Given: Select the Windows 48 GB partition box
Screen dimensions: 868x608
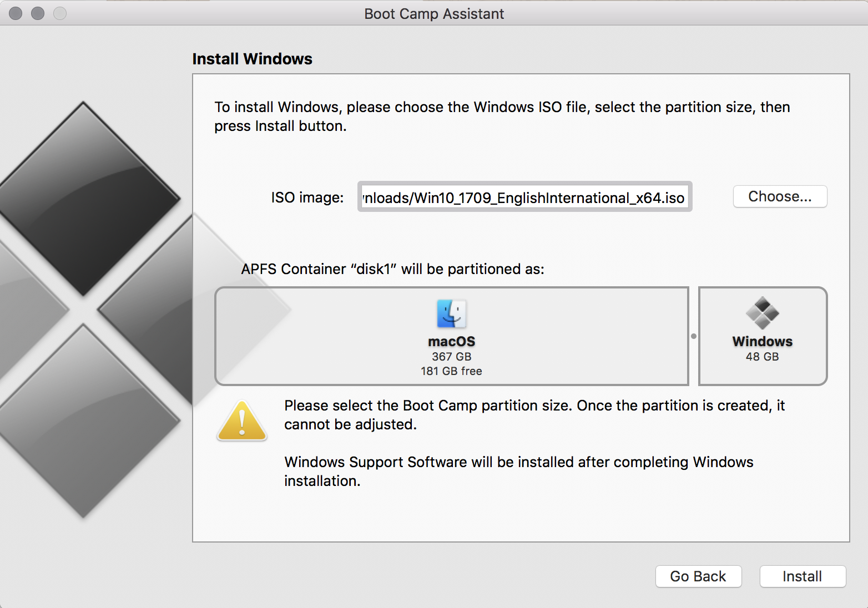Looking at the screenshot, I should tap(763, 336).
